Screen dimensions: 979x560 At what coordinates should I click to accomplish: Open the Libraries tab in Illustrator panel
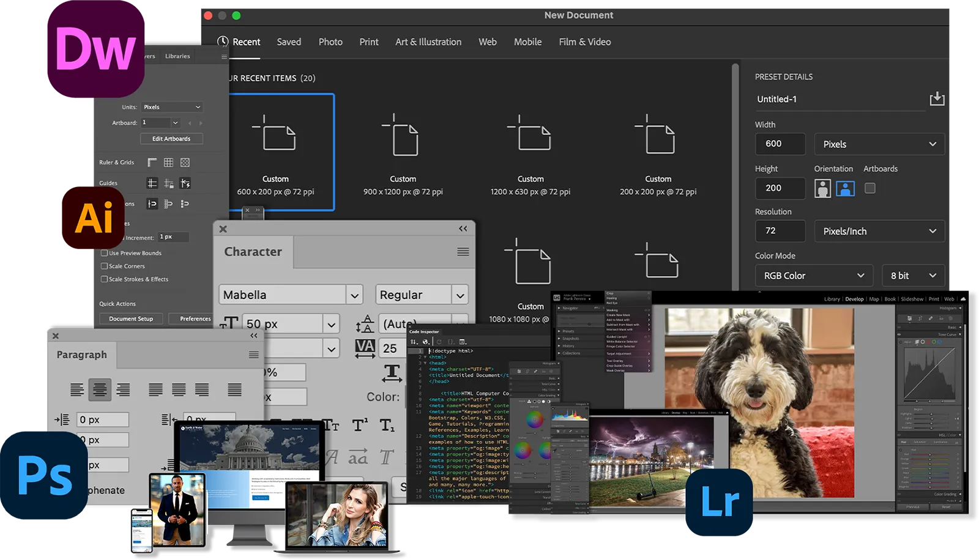[177, 56]
